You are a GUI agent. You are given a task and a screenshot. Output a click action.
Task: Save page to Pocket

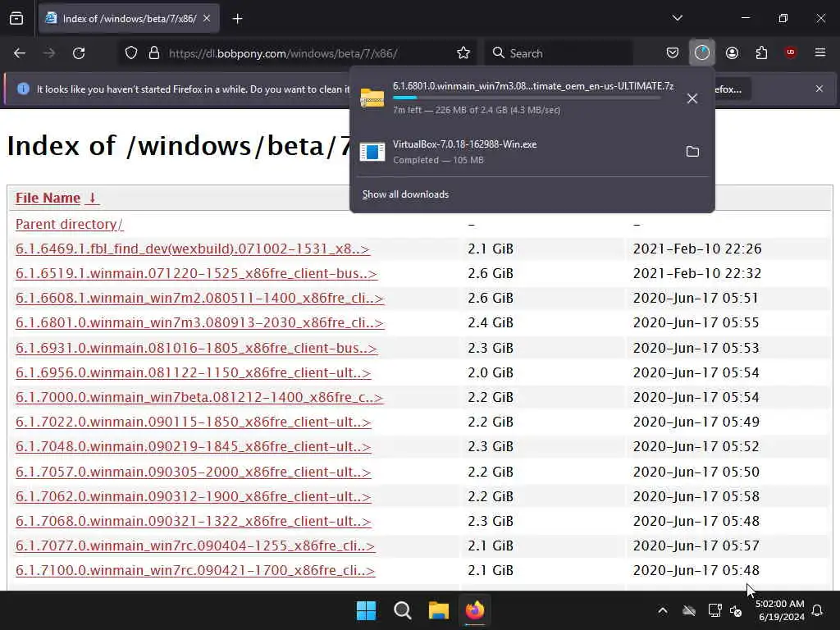click(x=673, y=52)
